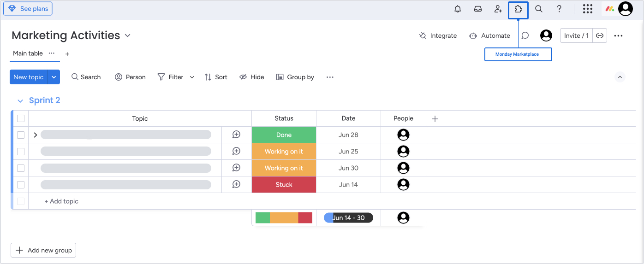
Task: Check the box for the Done row
Action: (21, 135)
